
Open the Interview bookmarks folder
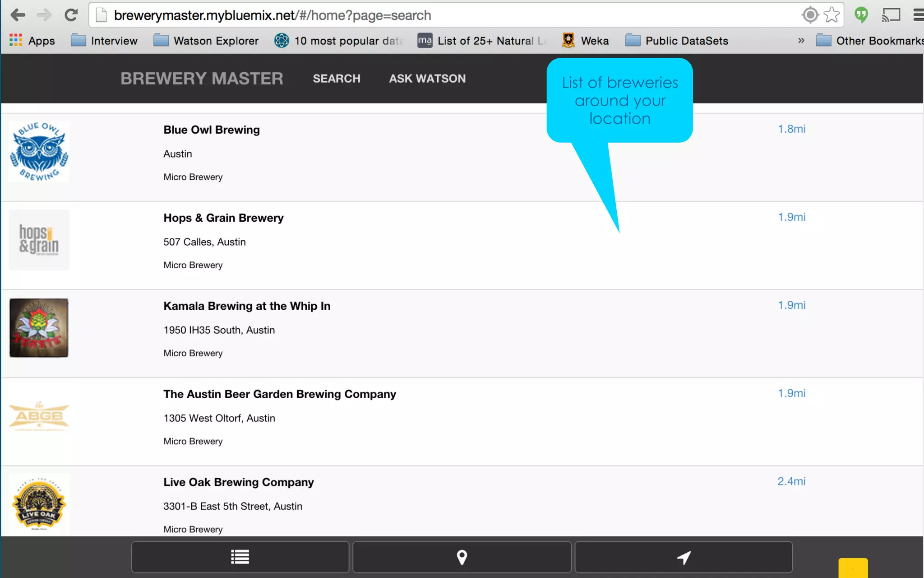coord(104,41)
